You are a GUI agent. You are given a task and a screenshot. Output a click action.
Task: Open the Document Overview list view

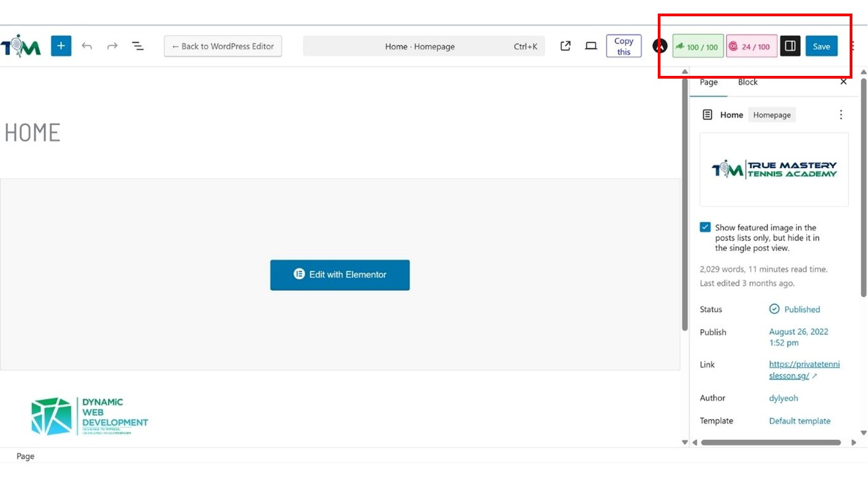tap(138, 46)
